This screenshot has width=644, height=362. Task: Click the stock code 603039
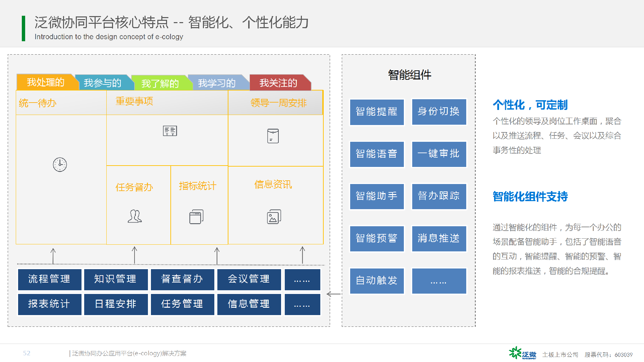tap(624, 355)
